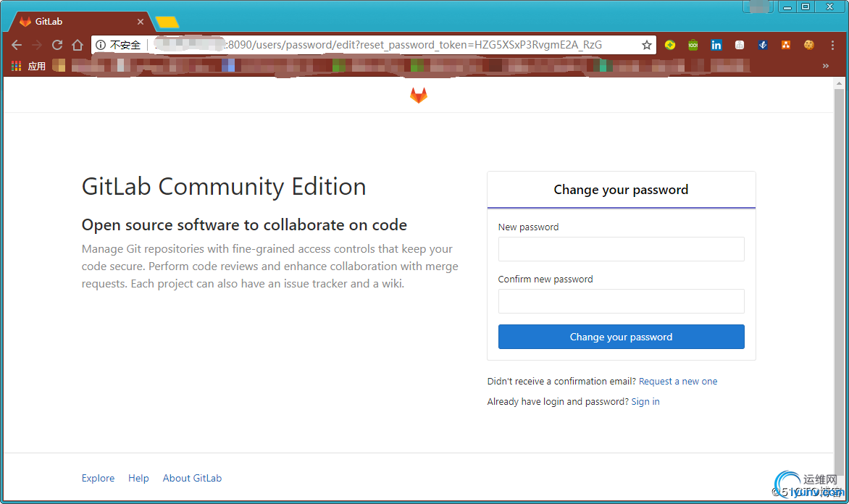
Task: Go back using the browser back arrow
Action: [x=17, y=45]
